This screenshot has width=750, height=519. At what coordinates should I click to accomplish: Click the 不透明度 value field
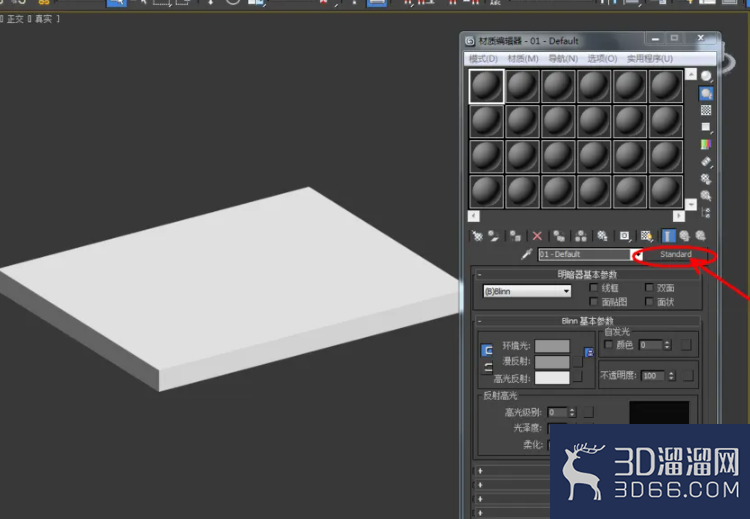pos(653,376)
